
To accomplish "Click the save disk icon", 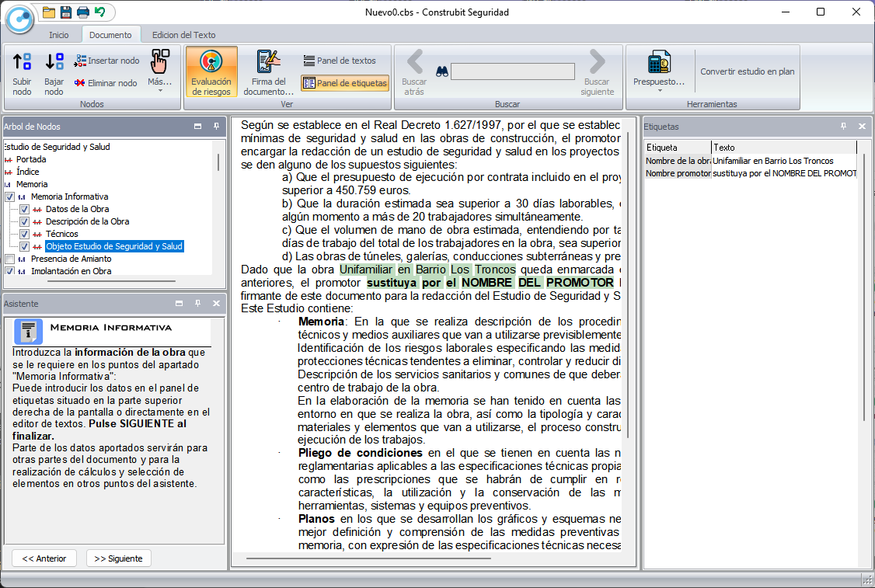I will pos(66,12).
